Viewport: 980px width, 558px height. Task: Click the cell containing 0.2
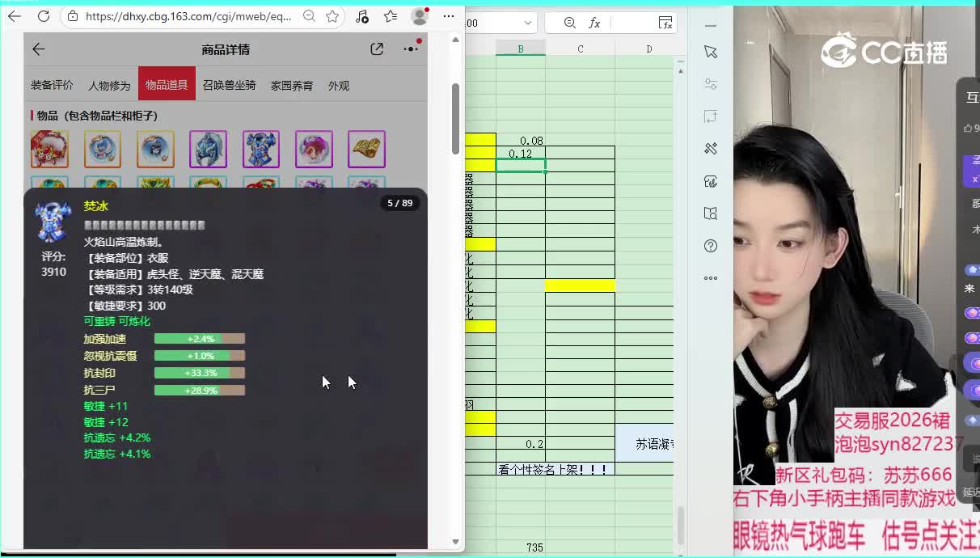click(521, 444)
